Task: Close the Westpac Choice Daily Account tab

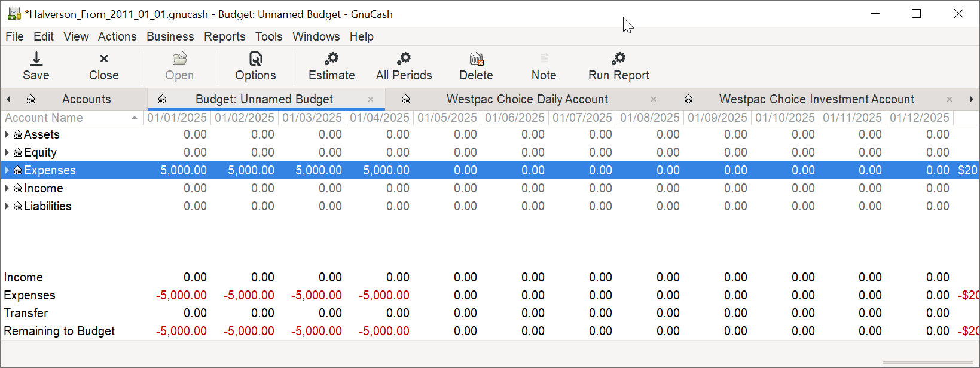Action: [x=654, y=99]
